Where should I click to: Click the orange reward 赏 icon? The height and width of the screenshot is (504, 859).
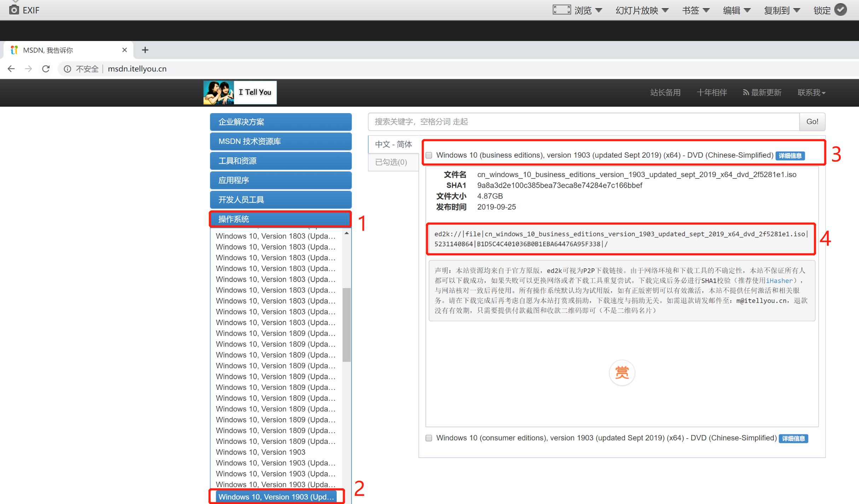coord(622,373)
